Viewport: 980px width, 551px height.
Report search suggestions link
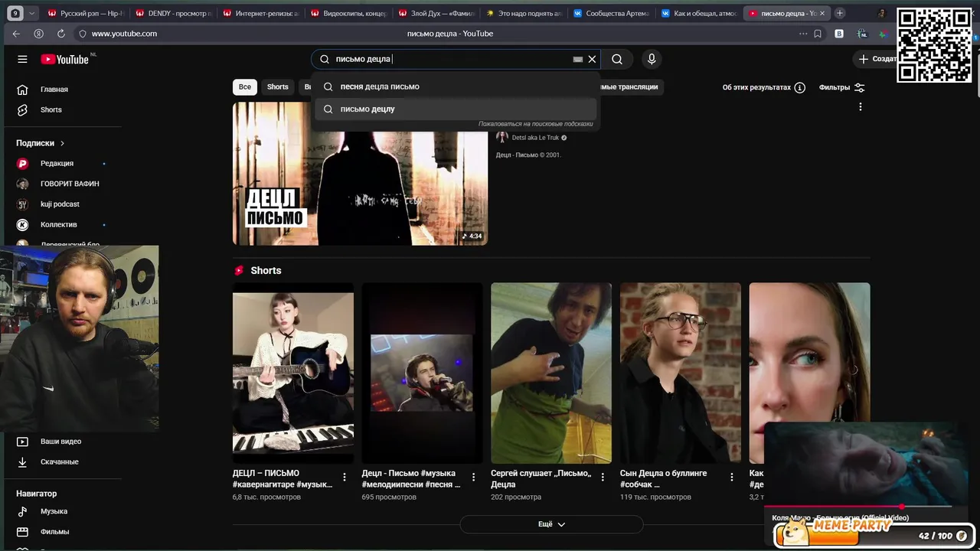click(536, 124)
